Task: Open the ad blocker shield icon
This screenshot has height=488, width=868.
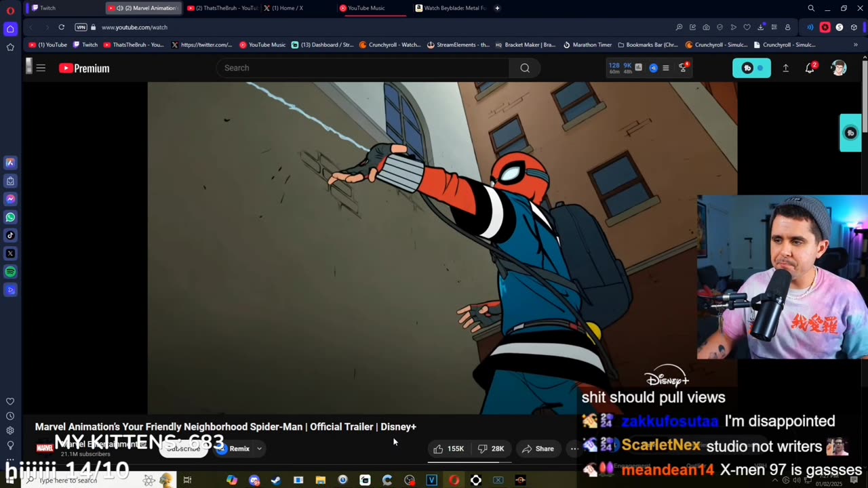Action: (719, 27)
